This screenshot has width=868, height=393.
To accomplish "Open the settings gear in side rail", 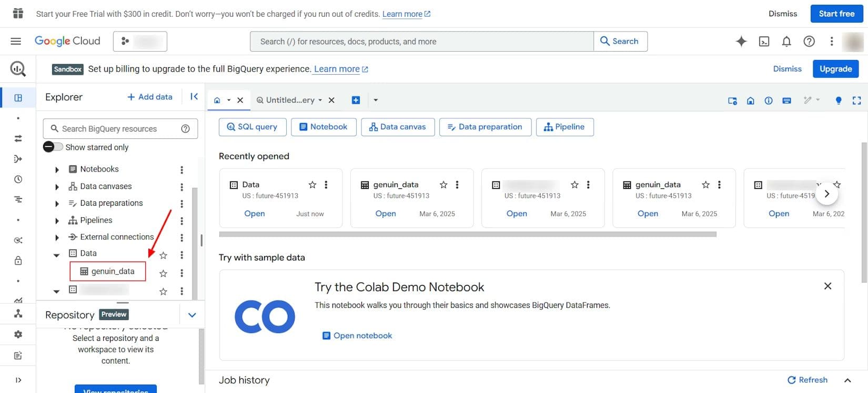I will tap(18, 335).
